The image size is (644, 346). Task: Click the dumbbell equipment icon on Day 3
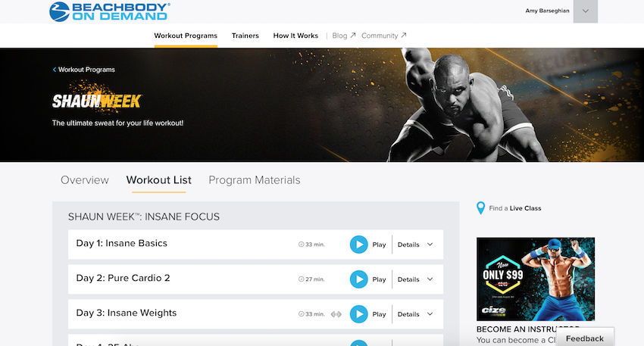coord(336,314)
